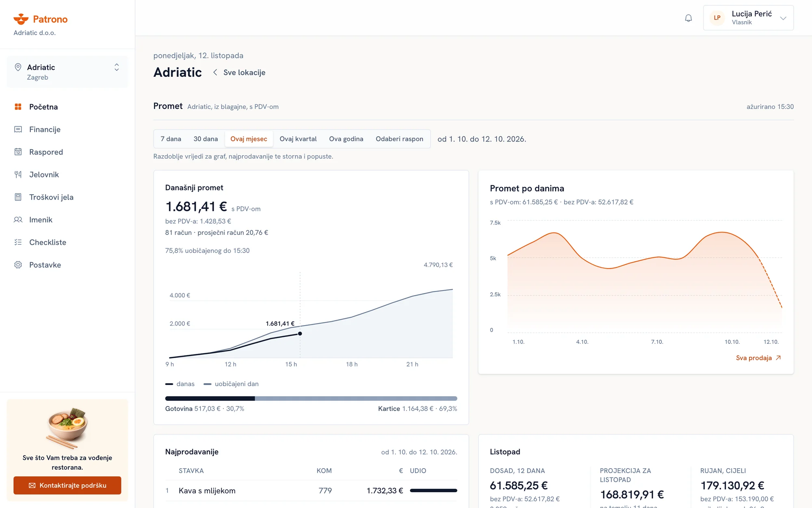Click the 168.819,91 € projection value
The image size is (812, 508).
click(632, 495)
